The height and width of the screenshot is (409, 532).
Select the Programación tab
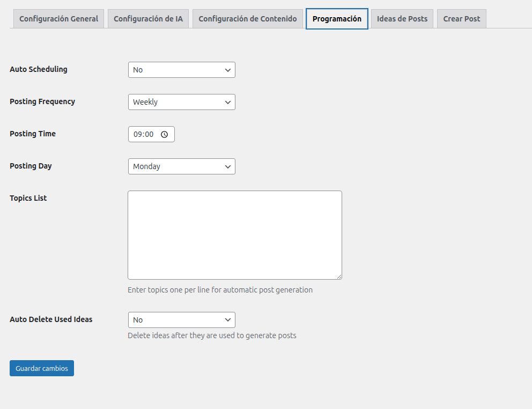click(x=337, y=19)
